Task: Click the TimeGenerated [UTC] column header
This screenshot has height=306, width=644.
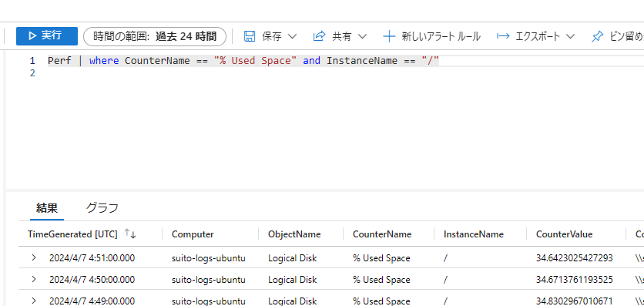Action: pyautogui.click(x=72, y=234)
